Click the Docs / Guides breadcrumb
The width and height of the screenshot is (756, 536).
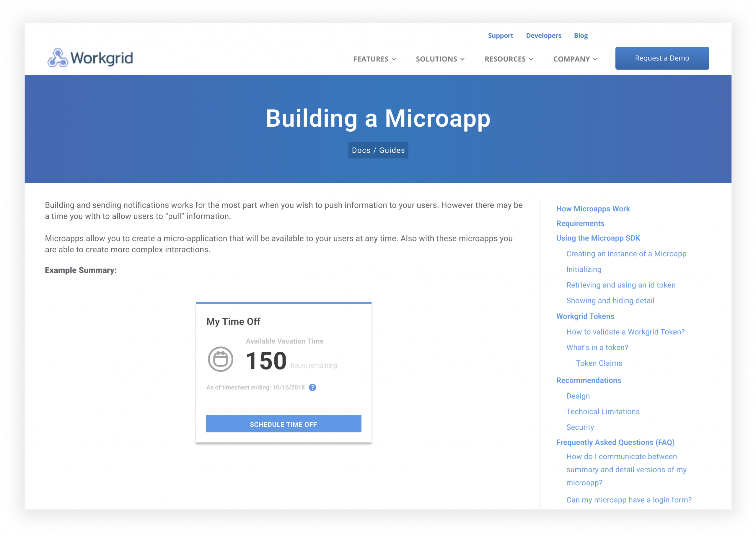click(x=378, y=150)
